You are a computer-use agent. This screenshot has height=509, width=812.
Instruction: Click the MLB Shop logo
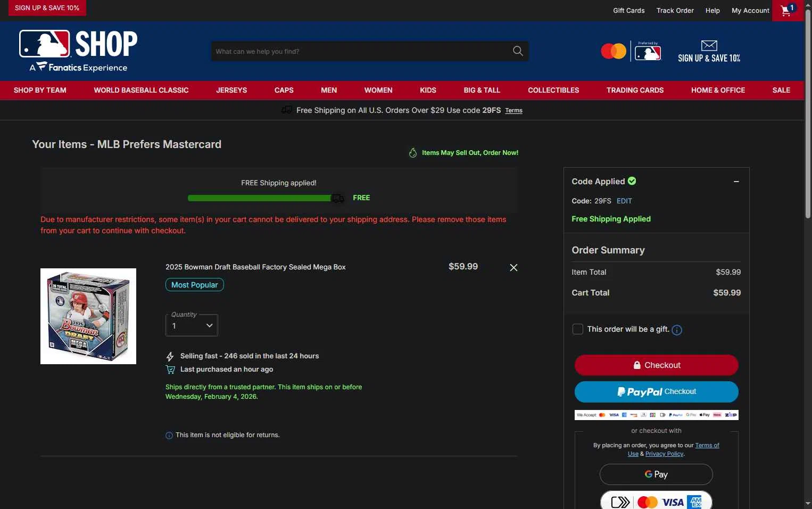(x=78, y=44)
